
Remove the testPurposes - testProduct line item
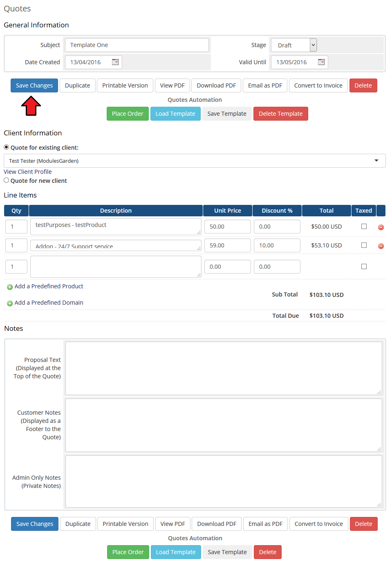coord(381,227)
